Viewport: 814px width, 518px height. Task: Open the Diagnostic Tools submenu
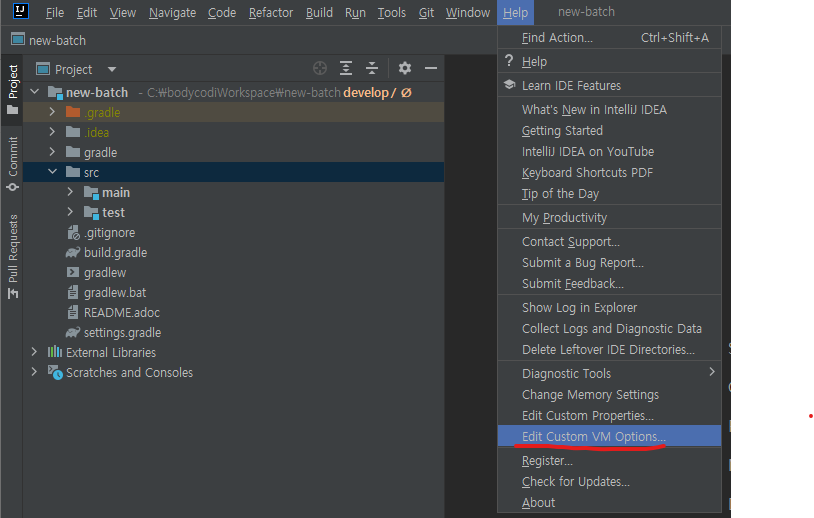609,373
